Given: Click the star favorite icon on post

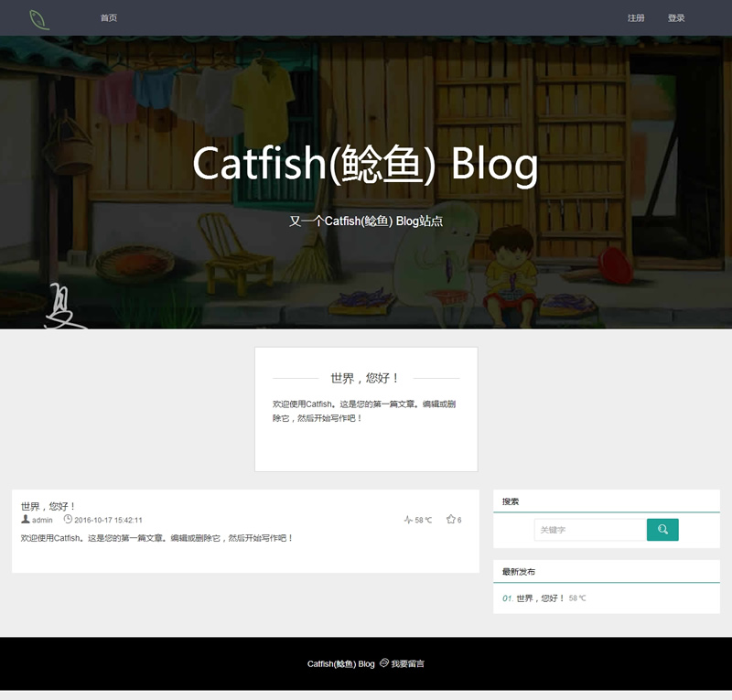Looking at the screenshot, I should pos(450,519).
